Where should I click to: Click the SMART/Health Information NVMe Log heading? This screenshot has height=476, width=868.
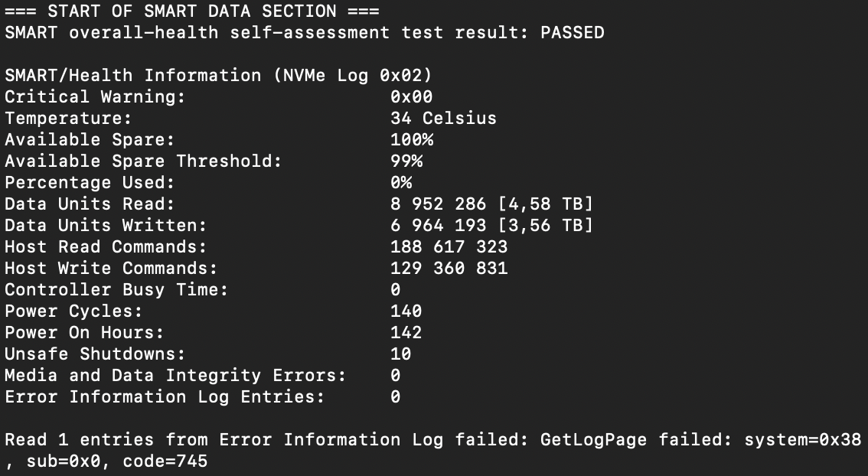point(218,76)
